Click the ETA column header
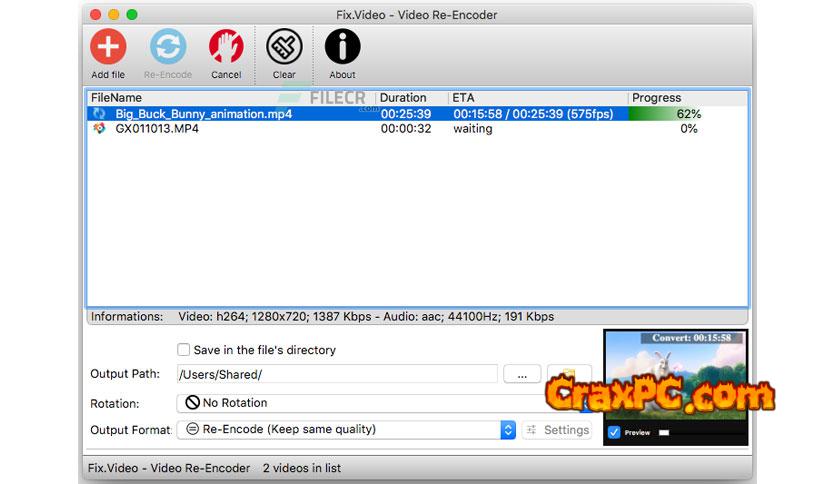Viewport: 836px width, 484px height. tap(537, 98)
